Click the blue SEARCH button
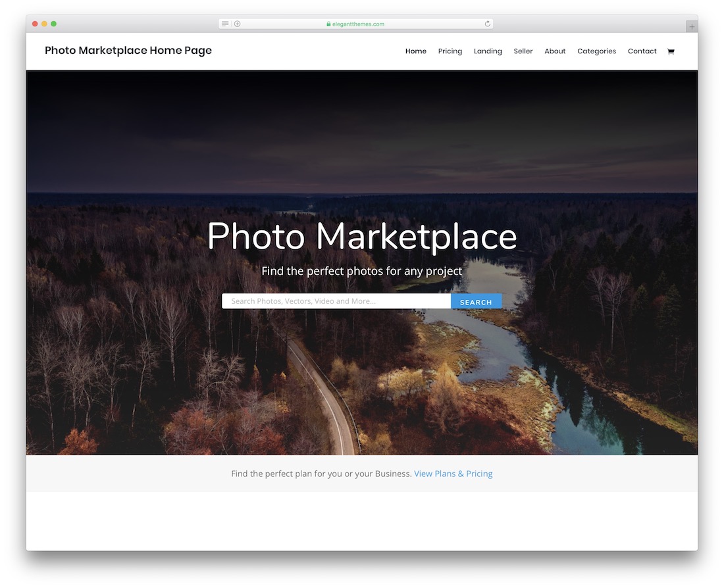The image size is (724, 588). click(x=476, y=301)
